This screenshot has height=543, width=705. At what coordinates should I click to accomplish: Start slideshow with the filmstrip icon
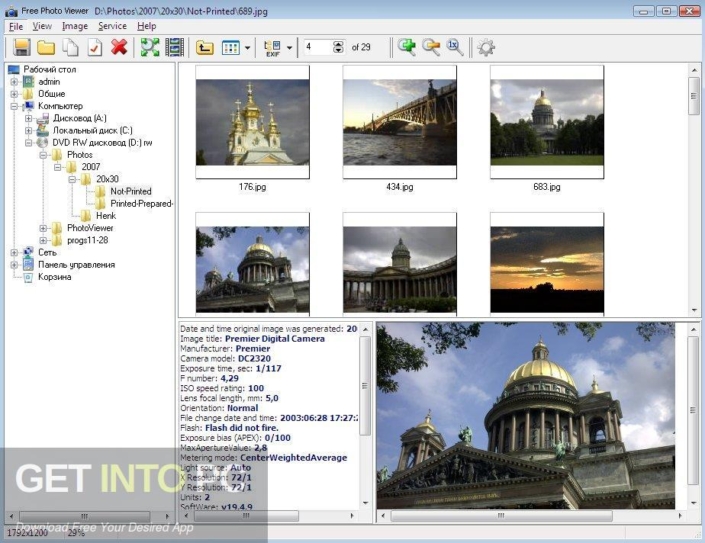(174, 47)
